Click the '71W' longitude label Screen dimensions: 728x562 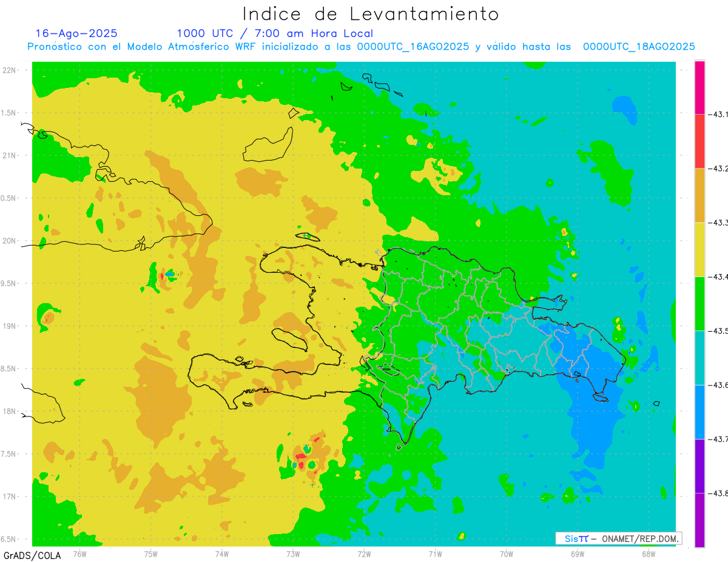[436, 554]
